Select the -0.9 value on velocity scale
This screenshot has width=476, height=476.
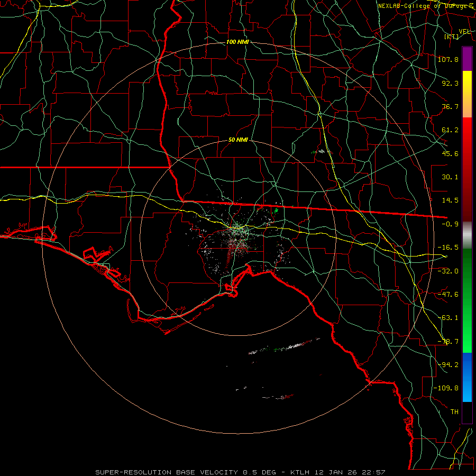click(x=450, y=224)
